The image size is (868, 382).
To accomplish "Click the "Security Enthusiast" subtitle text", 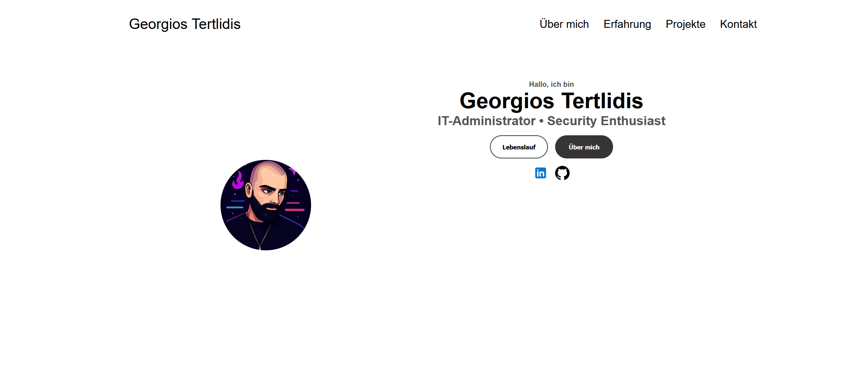I will pos(606,121).
